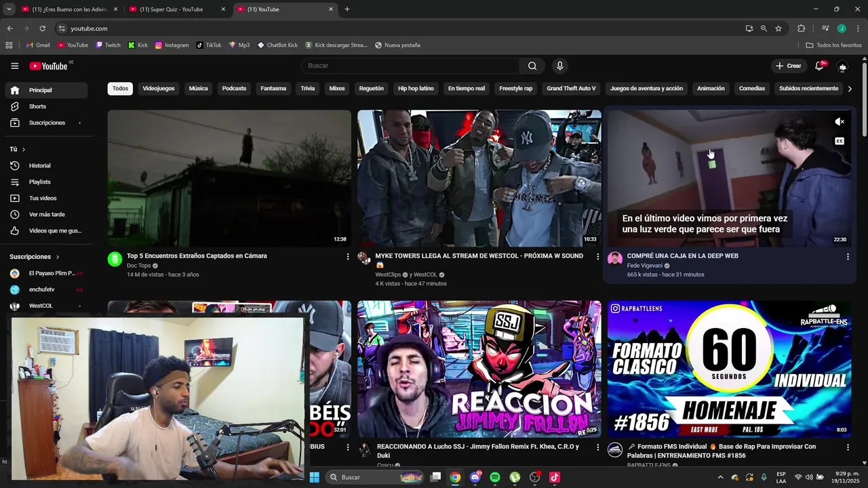Open Chrome apps grid in bookmarks bar
This screenshot has width=868, height=488.
pos(9,45)
